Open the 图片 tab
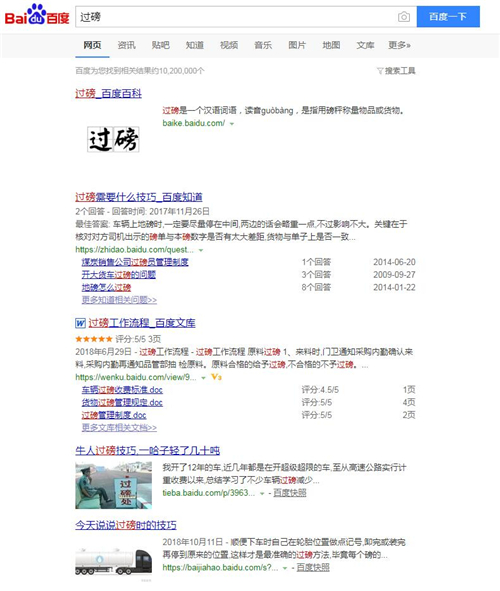 tap(297, 45)
